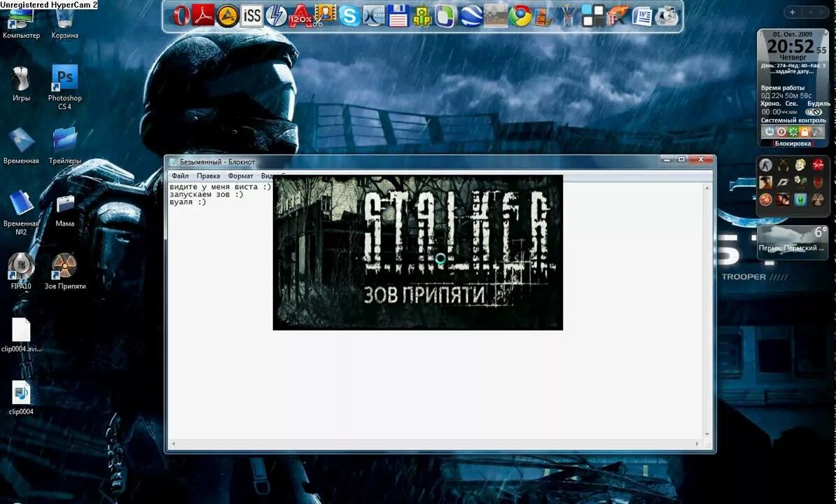The width and height of the screenshot is (836, 504).
Task: Click Notepad vertical scrollbar up arrow
Action: [707, 188]
